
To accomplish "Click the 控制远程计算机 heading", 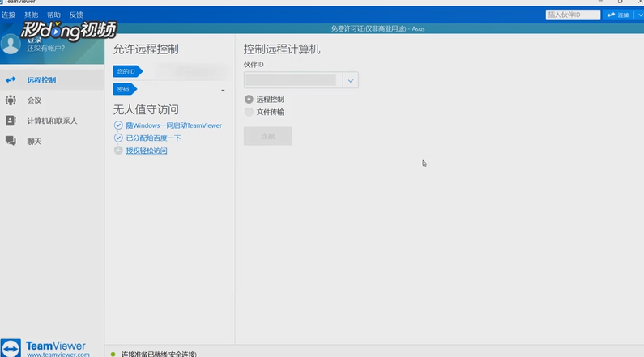I will 282,49.
